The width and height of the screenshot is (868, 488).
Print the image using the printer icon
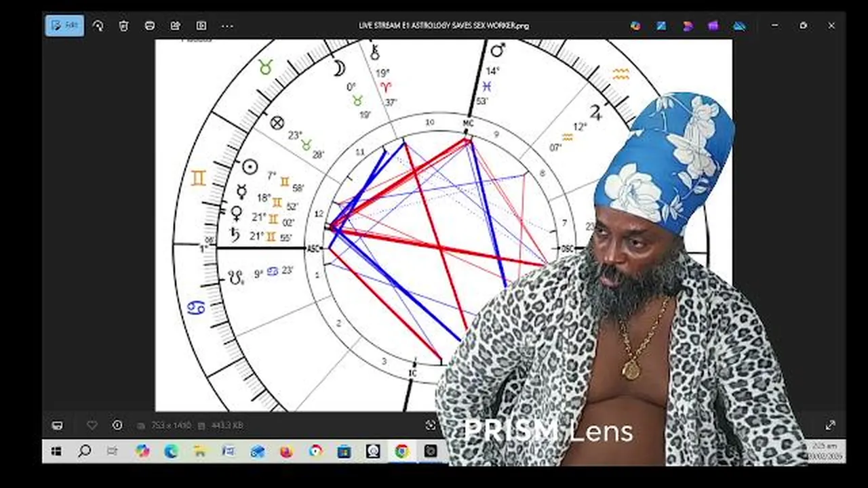tap(150, 26)
